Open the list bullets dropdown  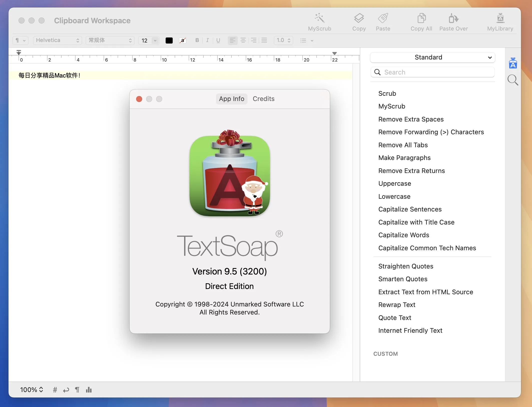coord(307,40)
